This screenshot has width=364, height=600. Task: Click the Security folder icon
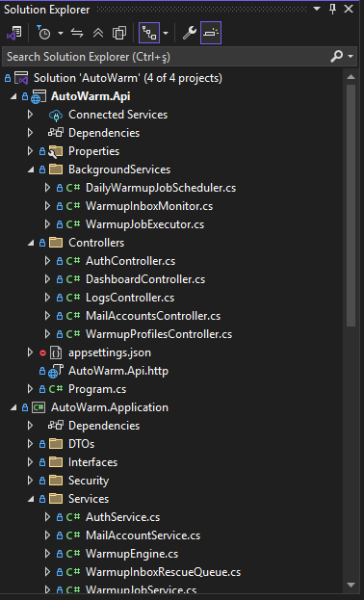pos(56,481)
